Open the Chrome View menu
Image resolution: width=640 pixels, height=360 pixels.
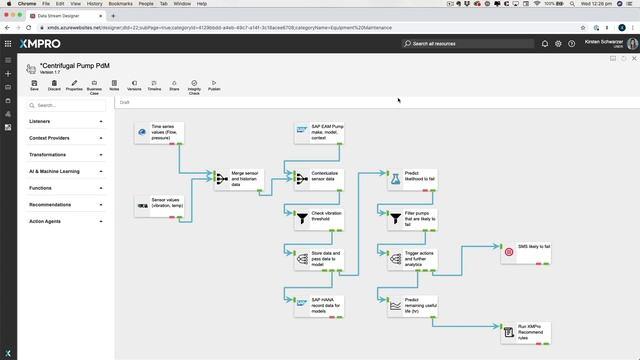(x=76, y=4)
